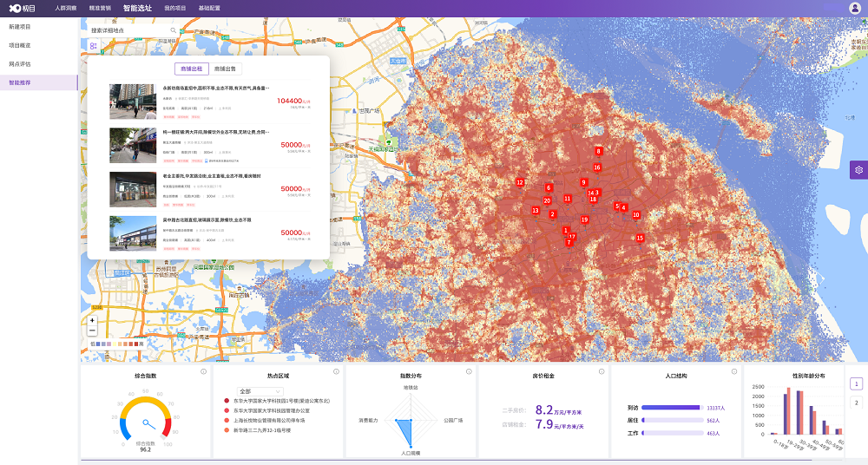The width and height of the screenshot is (868, 465).
Task: Click the user avatar icon
Action: [x=855, y=8]
